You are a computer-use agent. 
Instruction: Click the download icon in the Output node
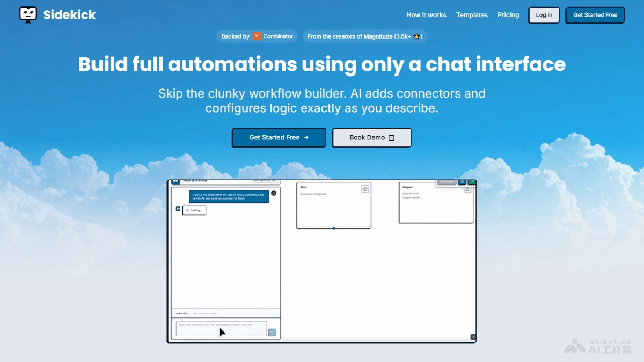tap(467, 189)
